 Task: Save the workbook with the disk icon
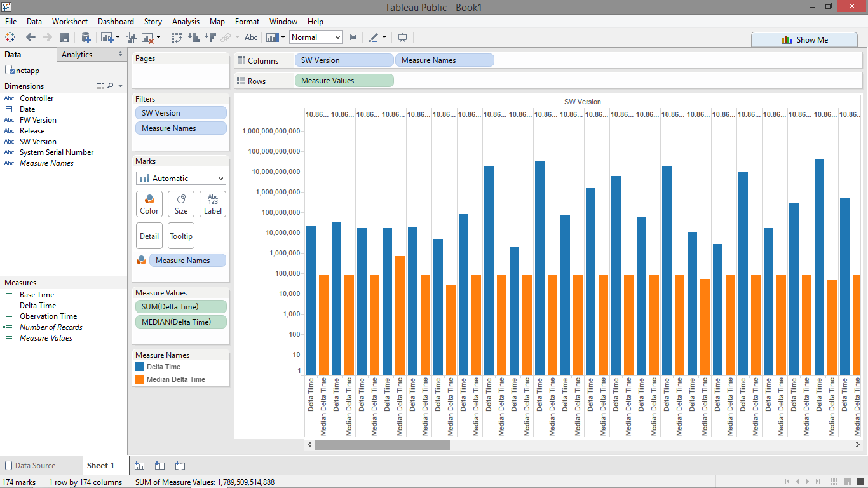64,37
